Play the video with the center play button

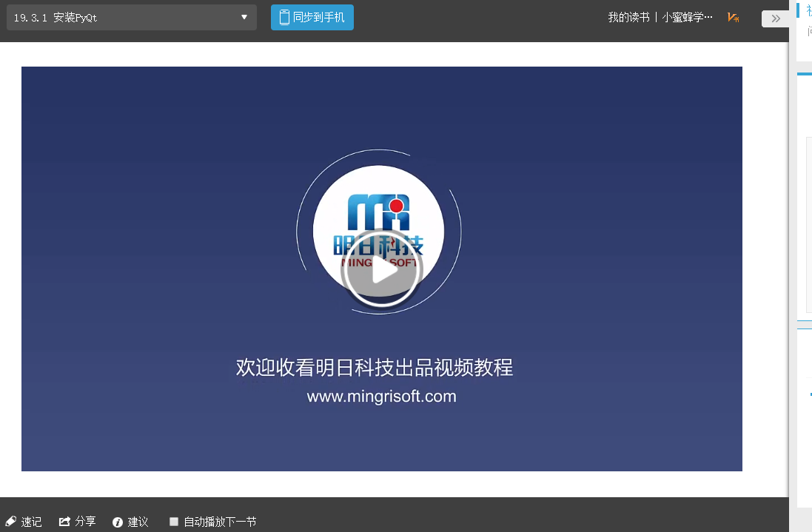click(382, 269)
